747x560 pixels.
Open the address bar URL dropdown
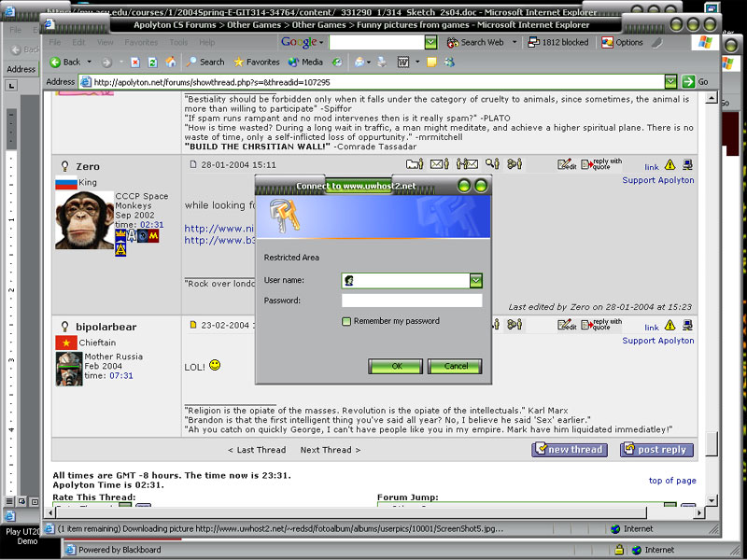pos(670,81)
